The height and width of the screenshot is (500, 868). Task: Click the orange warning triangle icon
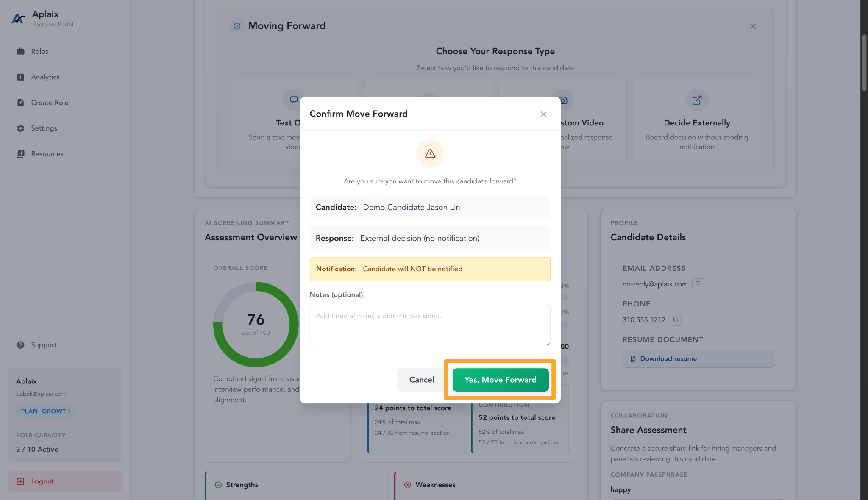(430, 154)
